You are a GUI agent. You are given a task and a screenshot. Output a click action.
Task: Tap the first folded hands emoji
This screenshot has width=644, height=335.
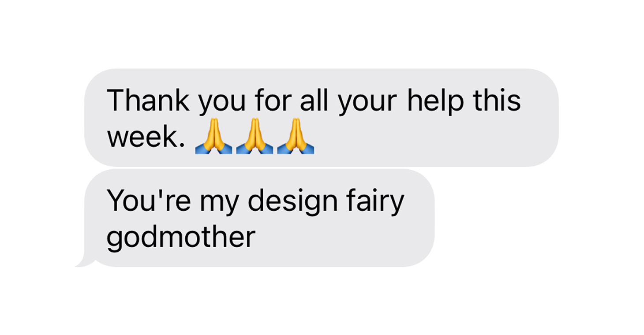pyautogui.click(x=213, y=135)
